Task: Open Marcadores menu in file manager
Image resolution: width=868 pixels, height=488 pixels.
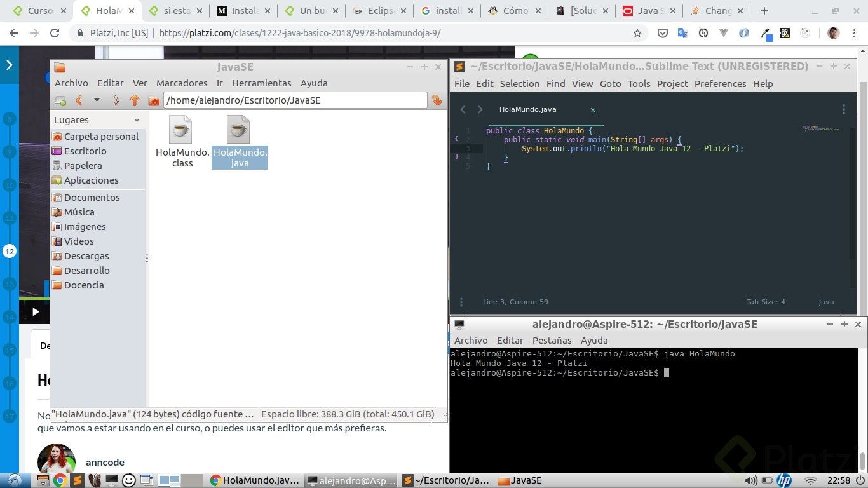Action: coord(182,83)
